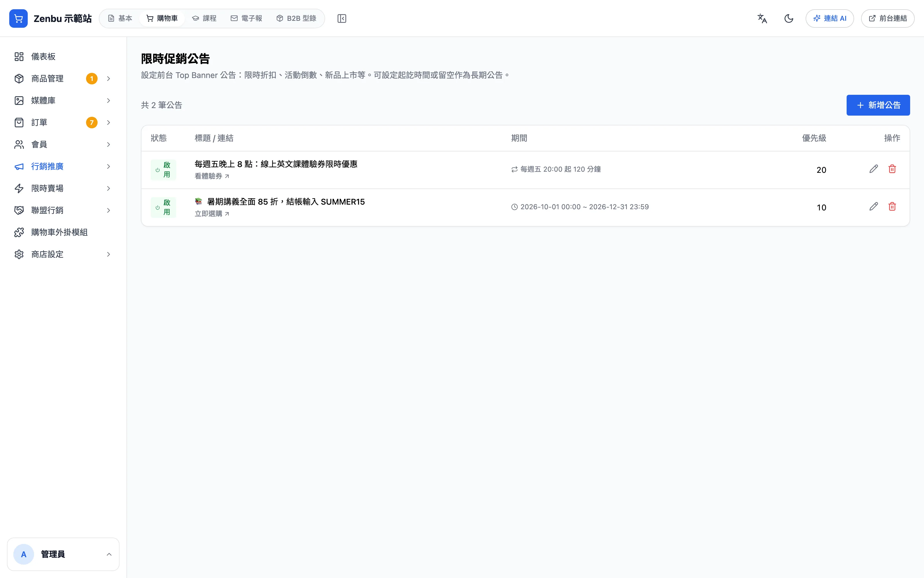The image size is (924, 578).
Task: Open the 立即選購 link
Action: [212, 214]
